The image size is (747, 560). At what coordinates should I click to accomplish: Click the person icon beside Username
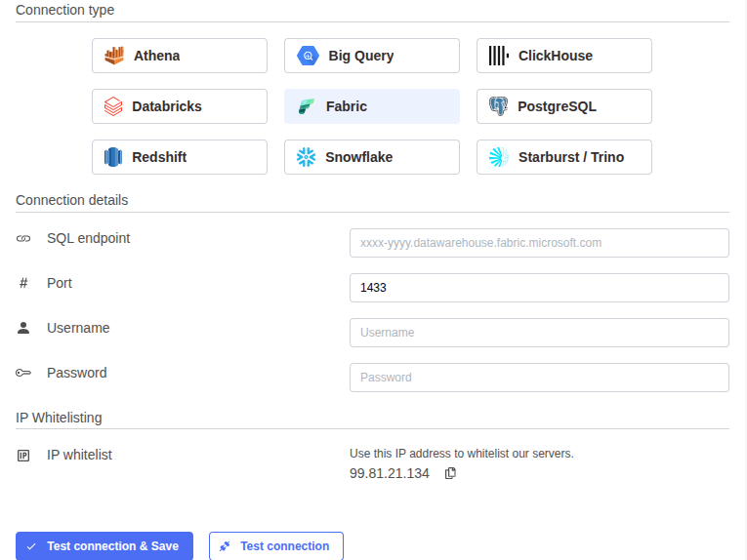click(23, 328)
